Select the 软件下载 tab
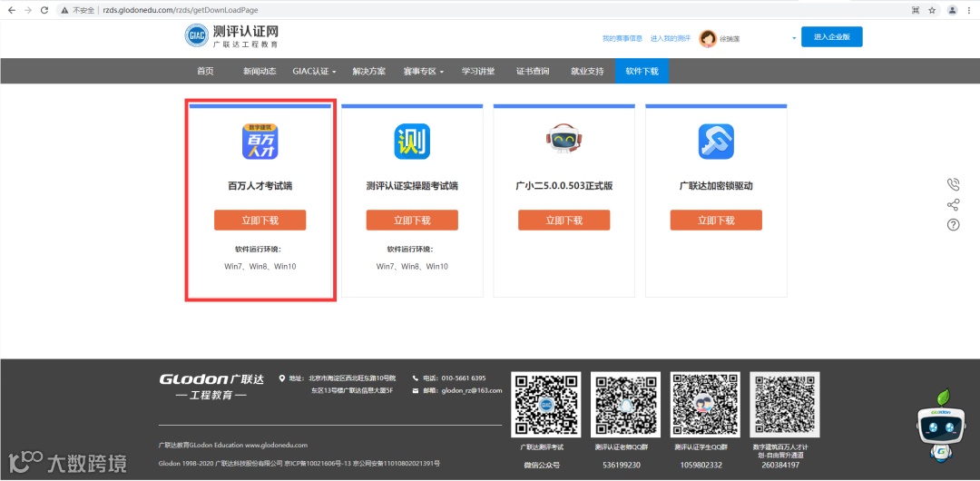The image size is (980, 481). [x=642, y=72]
